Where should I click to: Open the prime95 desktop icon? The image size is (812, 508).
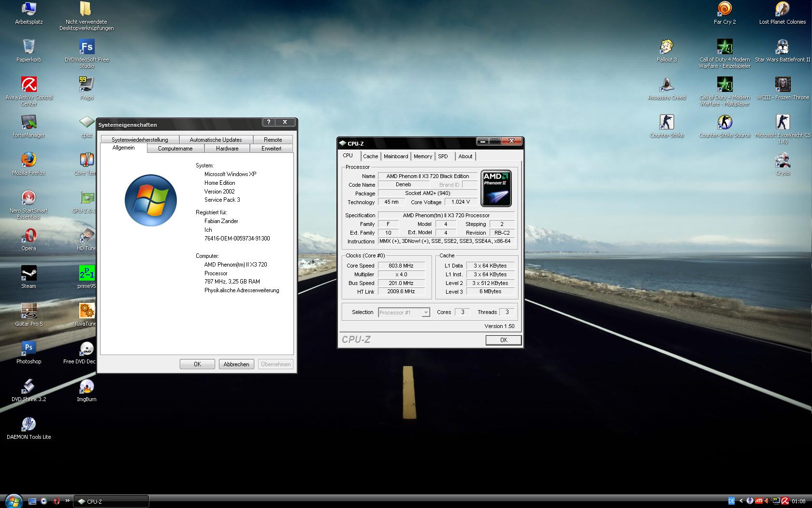pyautogui.click(x=87, y=277)
